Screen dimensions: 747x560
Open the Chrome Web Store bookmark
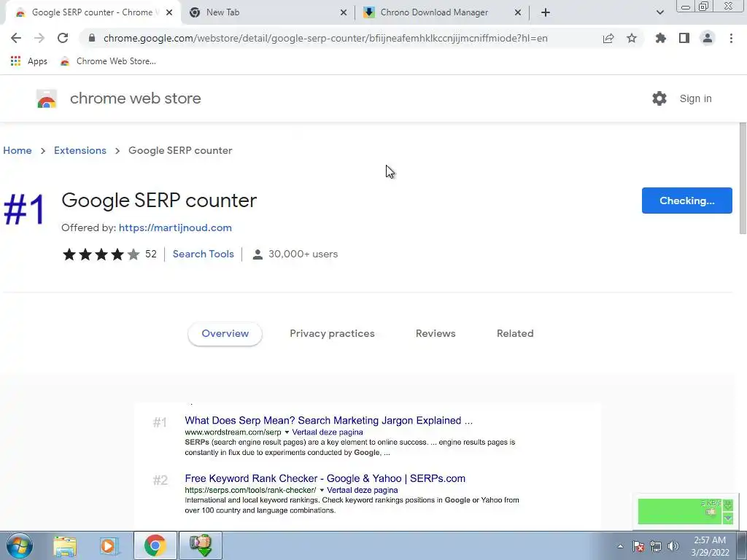click(108, 61)
